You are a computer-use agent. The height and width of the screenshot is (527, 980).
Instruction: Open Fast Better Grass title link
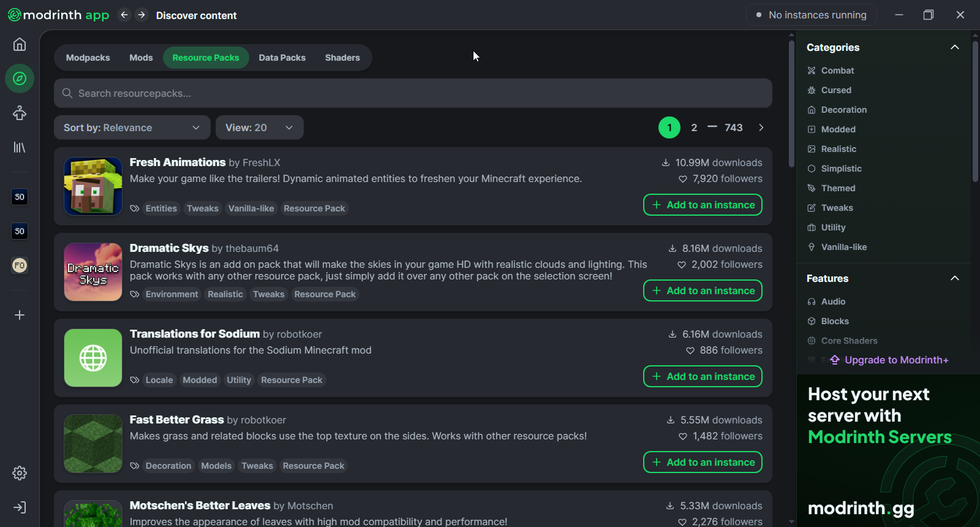[177, 420]
